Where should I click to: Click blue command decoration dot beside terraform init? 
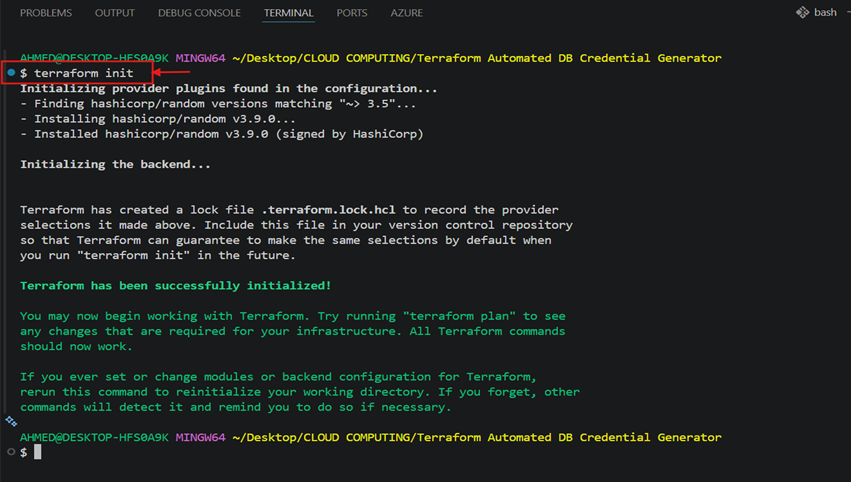(11, 72)
